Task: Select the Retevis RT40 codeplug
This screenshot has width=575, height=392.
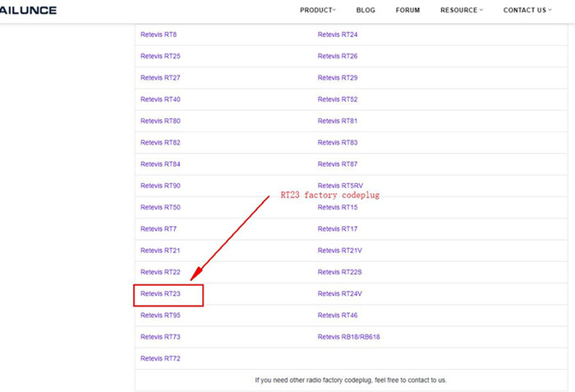Action: click(160, 99)
